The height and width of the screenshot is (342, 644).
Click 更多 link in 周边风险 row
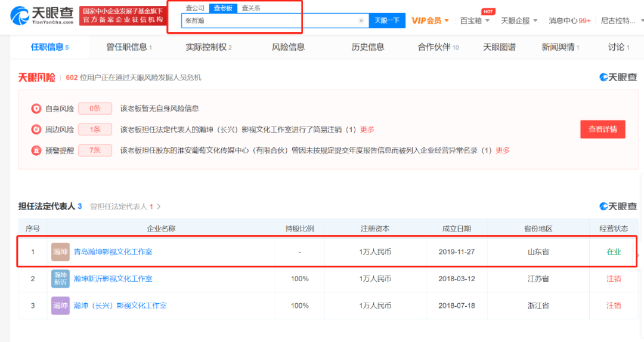[367, 130]
